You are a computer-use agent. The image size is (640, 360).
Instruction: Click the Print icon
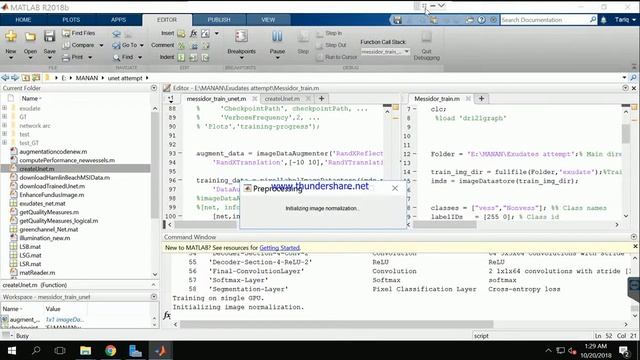(x=66, y=58)
